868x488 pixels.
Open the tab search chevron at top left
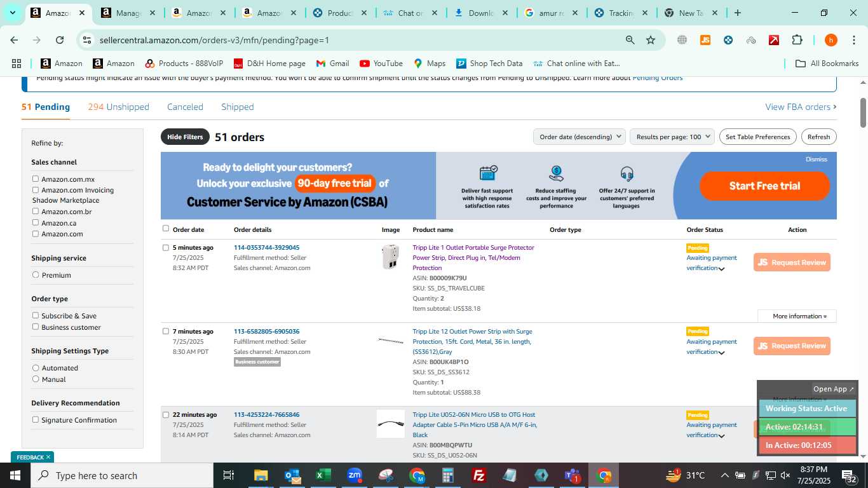coord(12,13)
